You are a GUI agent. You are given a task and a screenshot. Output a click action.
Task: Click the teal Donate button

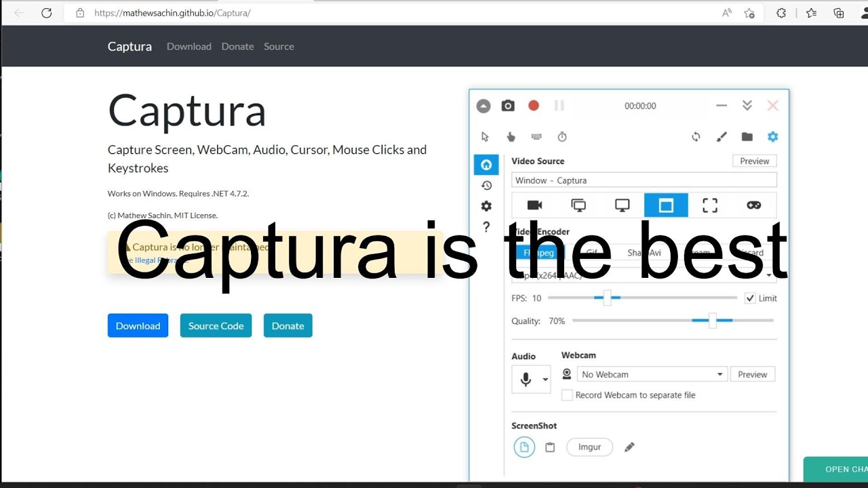pos(288,325)
